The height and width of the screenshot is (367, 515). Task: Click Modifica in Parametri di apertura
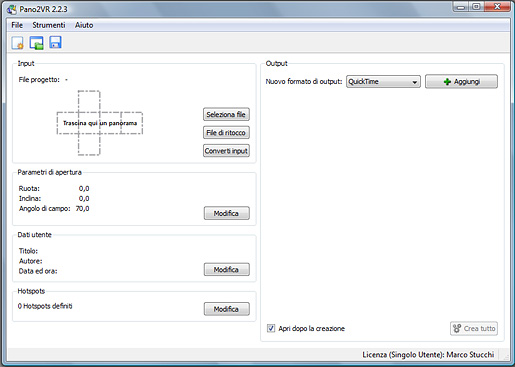[227, 213]
